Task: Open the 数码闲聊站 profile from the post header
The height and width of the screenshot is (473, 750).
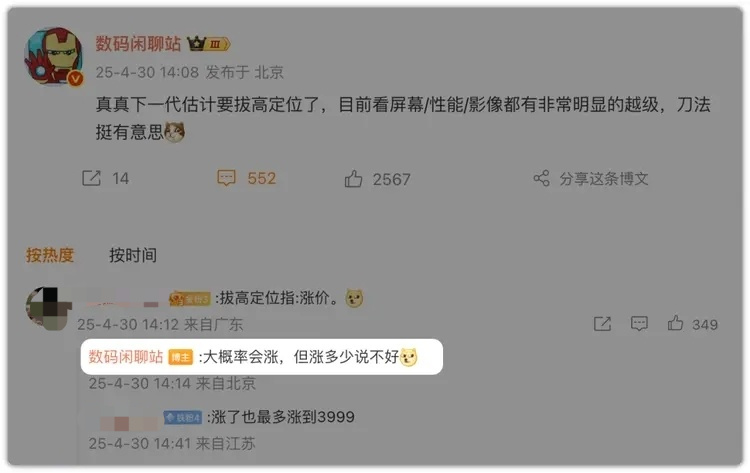Action: pyautogui.click(x=138, y=44)
